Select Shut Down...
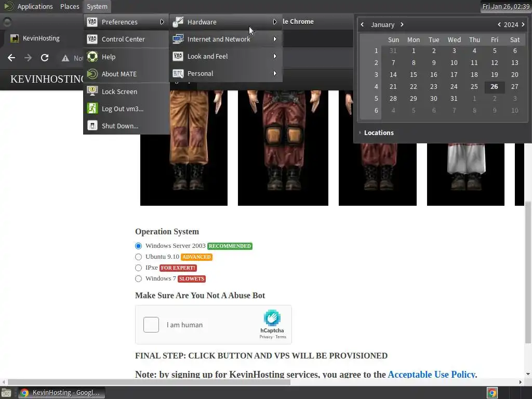The width and height of the screenshot is (532, 399). tap(126, 126)
